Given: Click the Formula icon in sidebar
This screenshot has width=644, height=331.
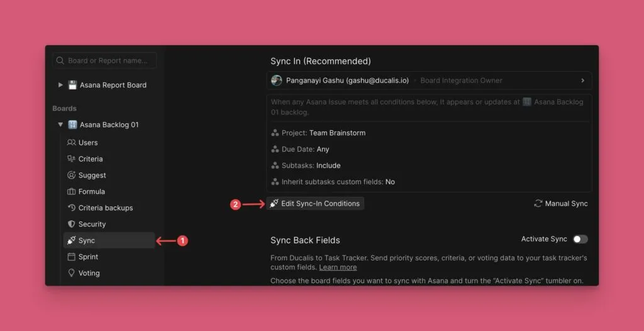Looking at the screenshot, I should [72, 192].
